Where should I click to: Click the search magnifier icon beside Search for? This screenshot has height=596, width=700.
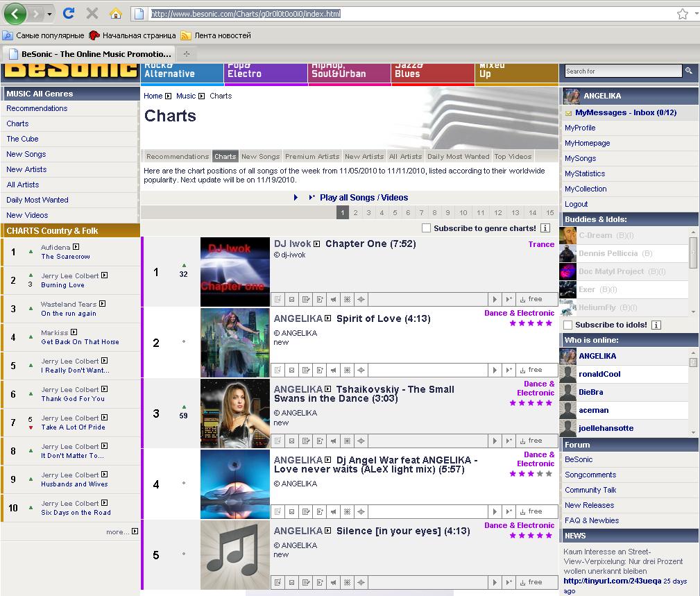[x=689, y=71]
